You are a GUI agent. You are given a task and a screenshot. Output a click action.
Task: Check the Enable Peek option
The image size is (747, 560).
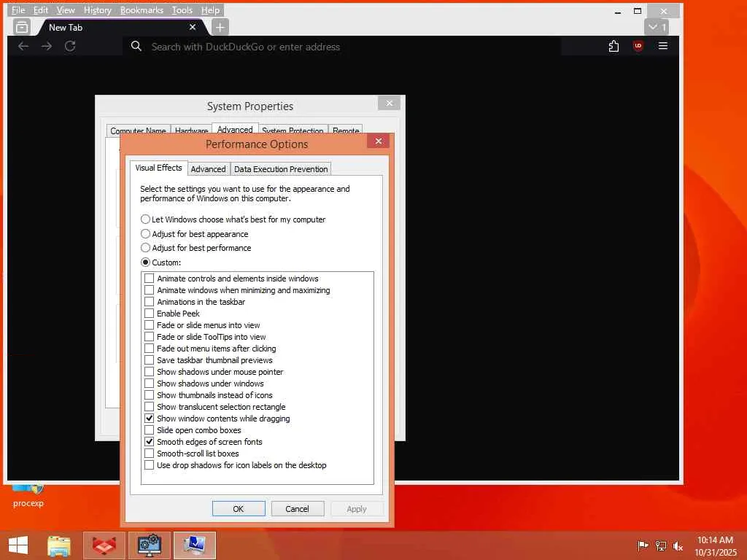pyautogui.click(x=149, y=314)
